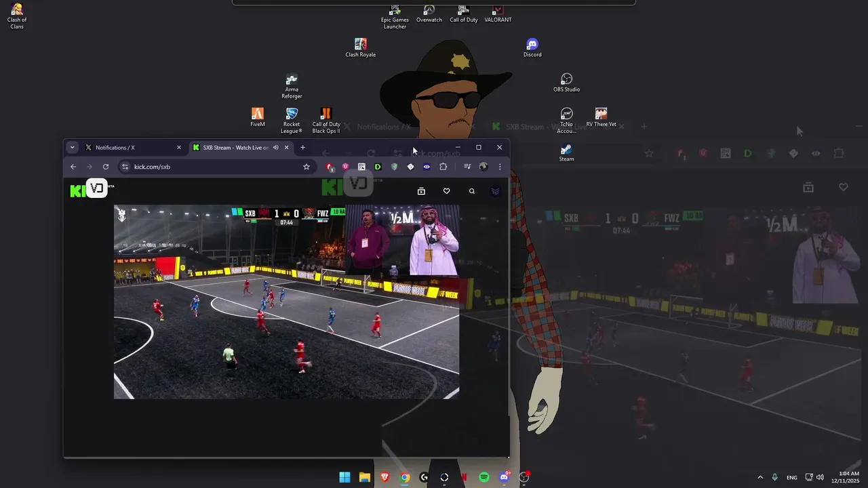Open red extension with badge 1

[x=330, y=167]
